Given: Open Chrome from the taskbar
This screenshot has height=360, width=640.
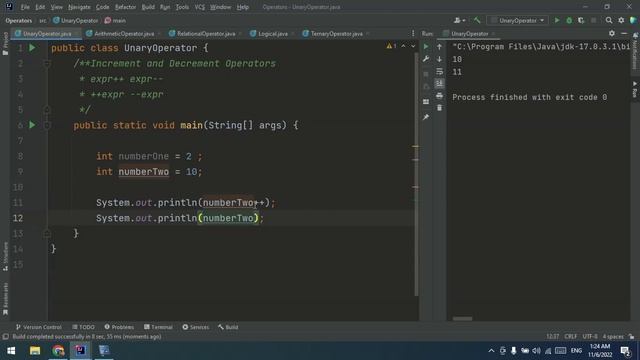Looking at the screenshot, I should click(58, 351).
